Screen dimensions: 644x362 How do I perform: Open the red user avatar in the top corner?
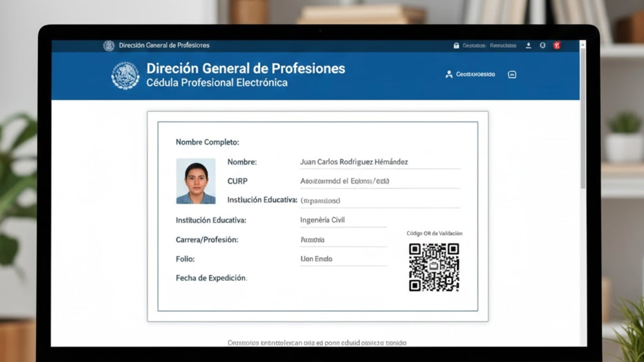pos(557,45)
